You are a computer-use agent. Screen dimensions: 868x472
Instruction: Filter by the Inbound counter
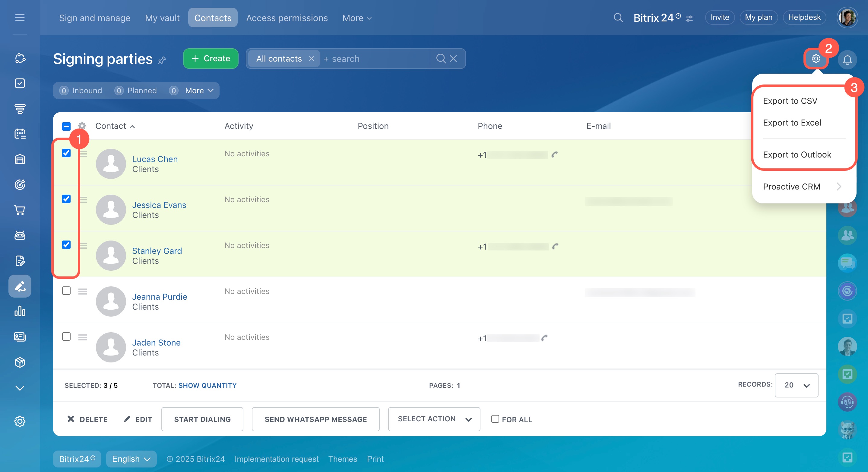pyautogui.click(x=81, y=90)
